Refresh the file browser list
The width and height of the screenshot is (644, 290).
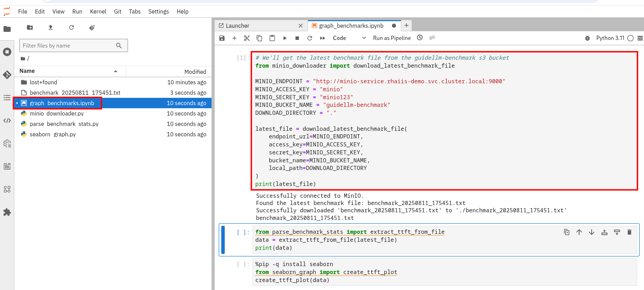(x=71, y=27)
